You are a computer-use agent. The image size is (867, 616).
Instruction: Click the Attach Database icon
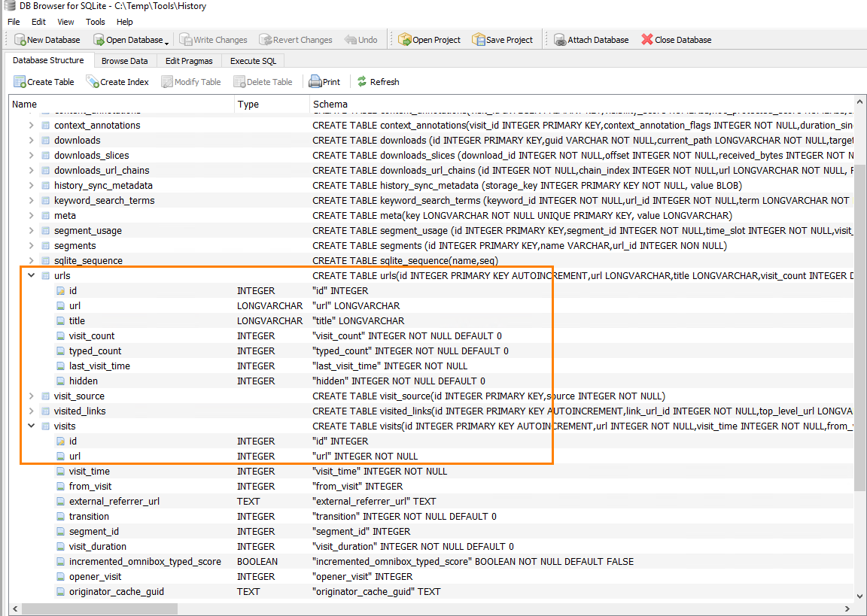tap(560, 40)
